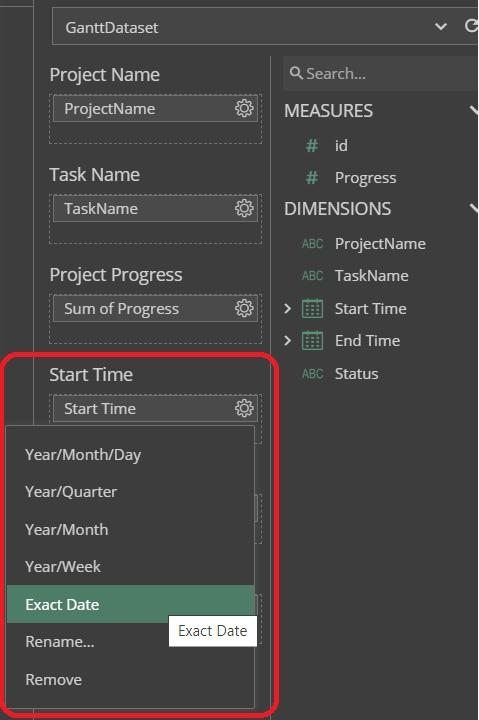
Task: Click gear icon on Start Time field
Action: (x=244, y=408)
